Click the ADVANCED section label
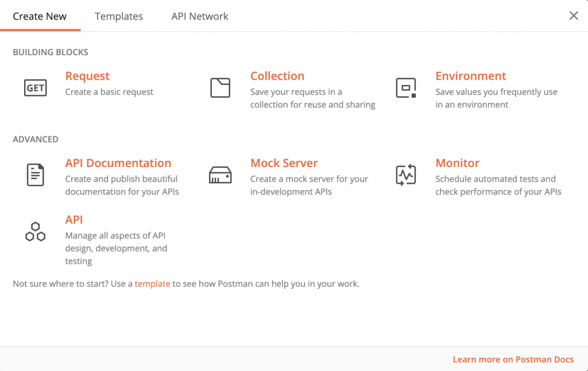The image size is (588, 371). coord(36,139)
